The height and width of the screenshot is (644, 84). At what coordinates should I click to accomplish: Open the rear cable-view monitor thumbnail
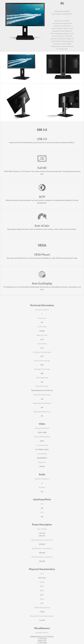[63, 103]
